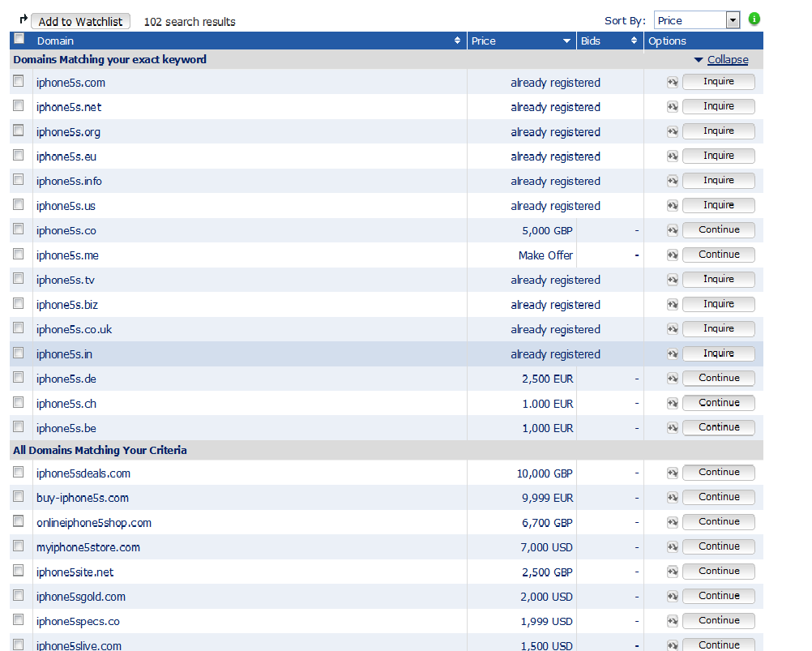This screenshot has width=812, height=651.
Task: Open the iphone5slive.com domain link
Action: coord(79,646)
